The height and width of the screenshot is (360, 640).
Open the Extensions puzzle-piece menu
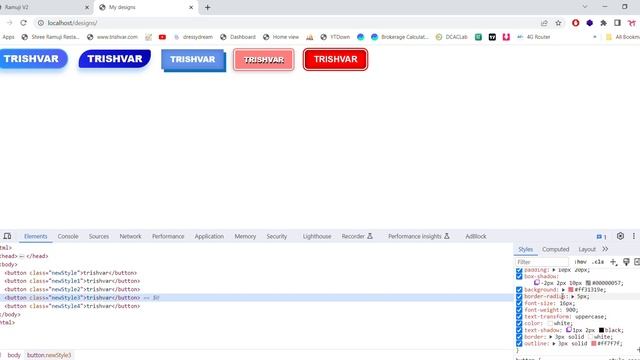[603, 23]
